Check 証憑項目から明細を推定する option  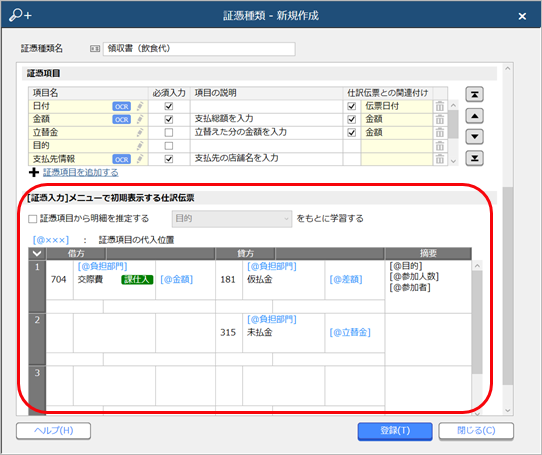(32, 219)
